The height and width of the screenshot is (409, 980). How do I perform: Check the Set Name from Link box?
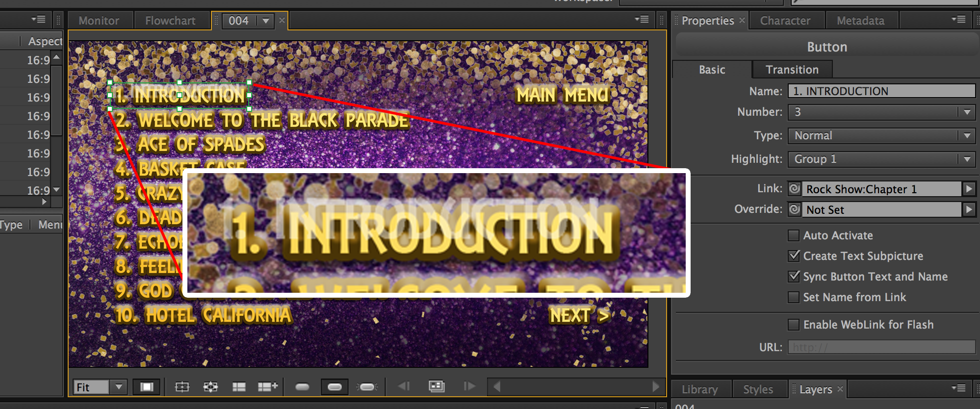[x=793, y=297]
